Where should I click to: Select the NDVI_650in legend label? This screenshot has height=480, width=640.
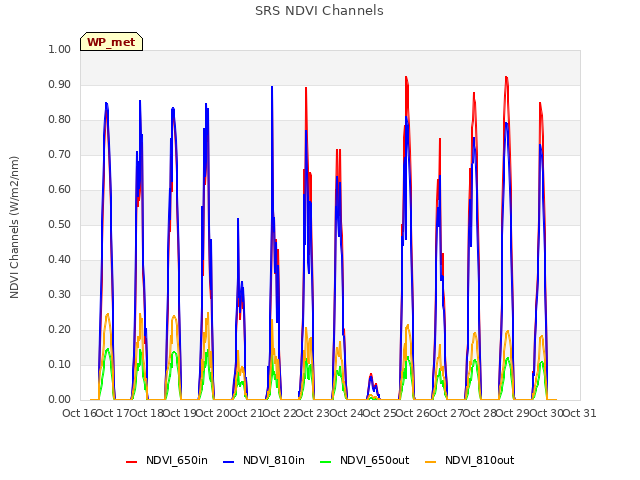[x=177, y=460]
